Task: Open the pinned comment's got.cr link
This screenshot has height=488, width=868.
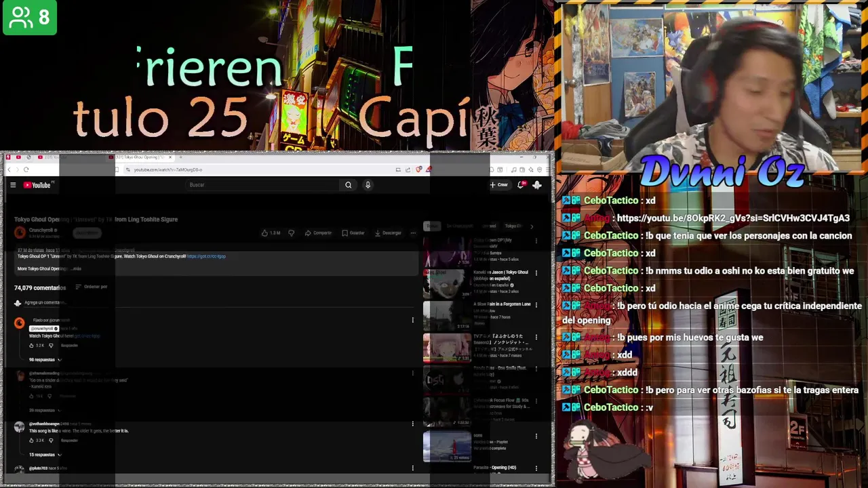Action: point(87,336)
